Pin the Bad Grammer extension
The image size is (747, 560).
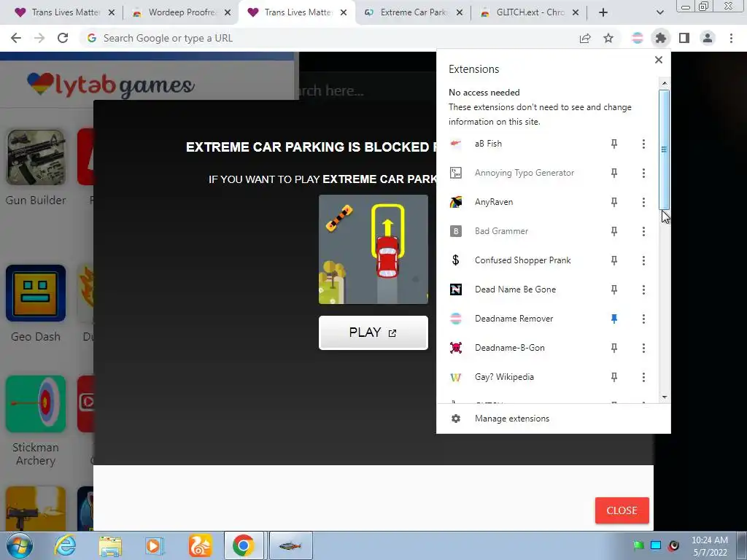coord(614,231)
